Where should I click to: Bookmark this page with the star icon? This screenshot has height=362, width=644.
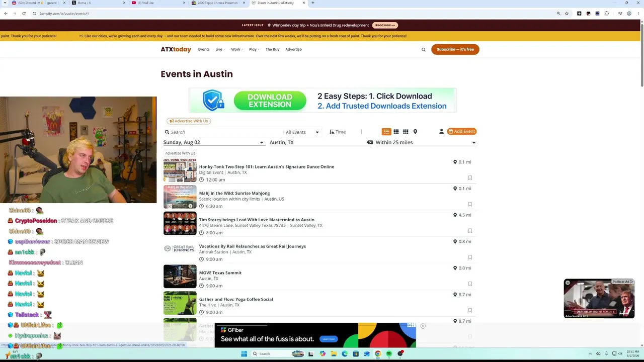pyautogui.click(x=567, y=14)
